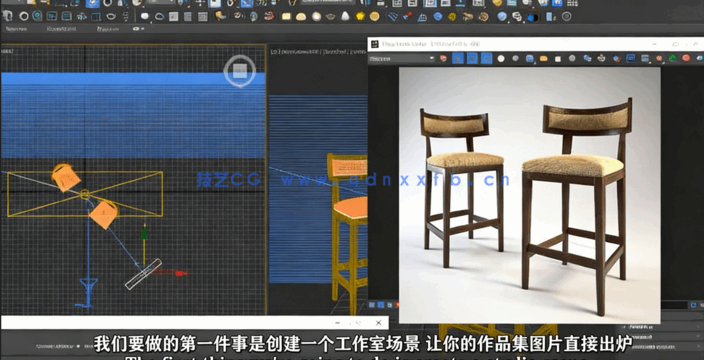Click the white clipboard icon in frame buffer
Screen dimensions: 704x360
coord(558,59)
